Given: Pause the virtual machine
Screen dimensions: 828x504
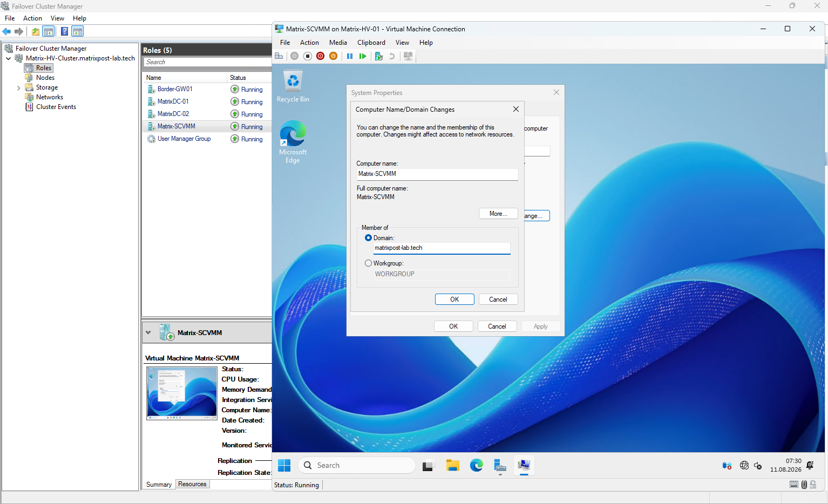Looking at the screenshot, I should click(350, 56).
